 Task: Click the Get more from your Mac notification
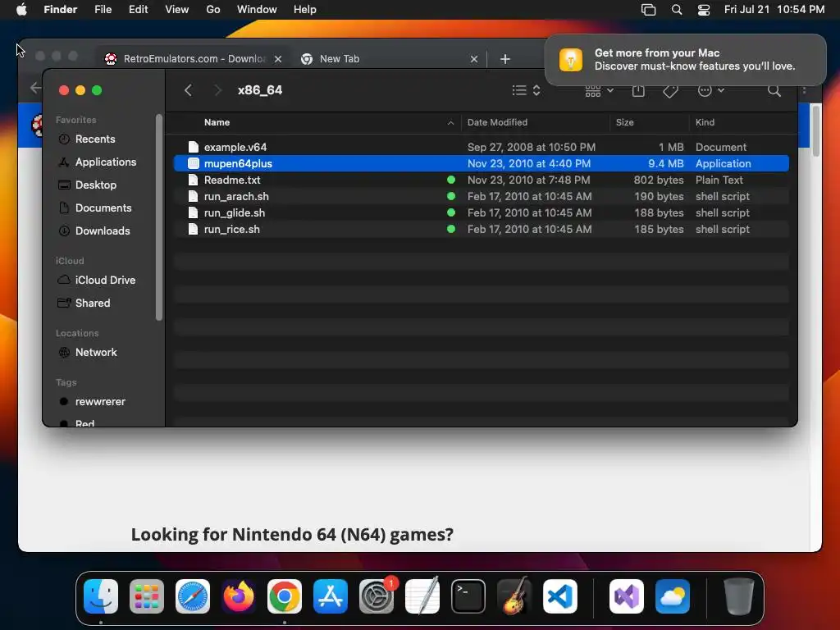685,59
